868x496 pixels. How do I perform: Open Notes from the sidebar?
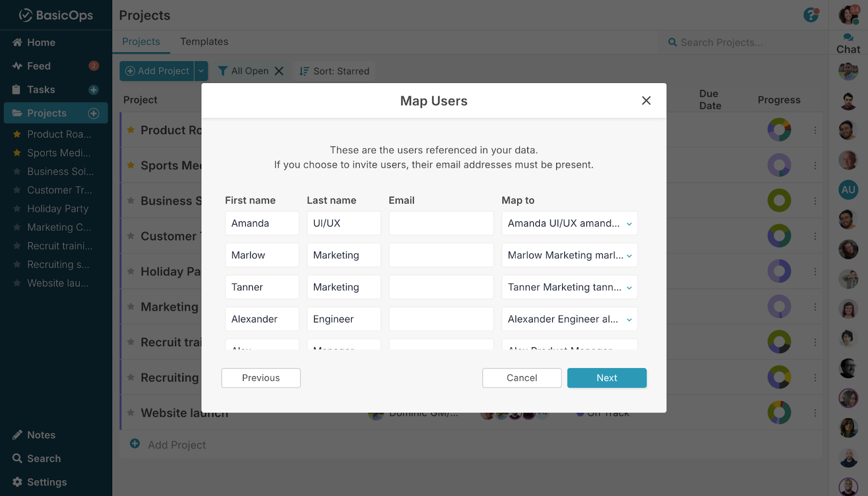(x=41, y=435)
